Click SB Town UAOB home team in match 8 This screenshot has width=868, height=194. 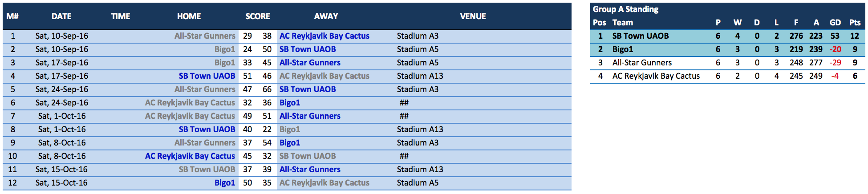(207, 129)
